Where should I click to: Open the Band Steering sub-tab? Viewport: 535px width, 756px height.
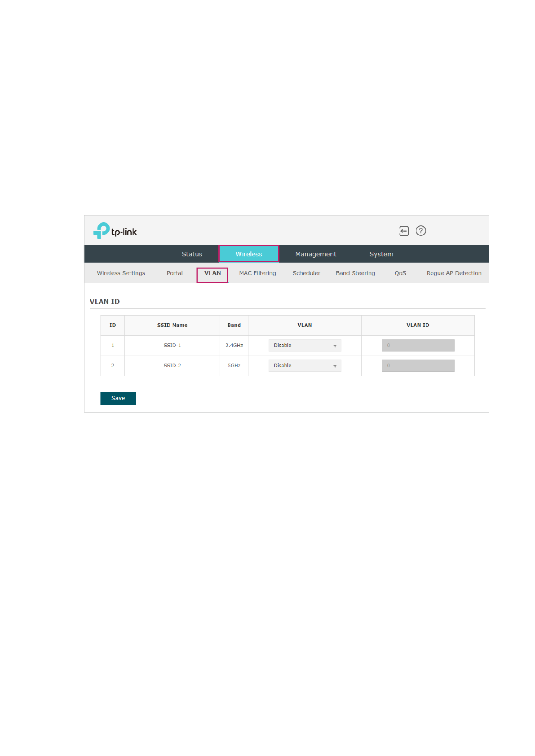(355, 273)
